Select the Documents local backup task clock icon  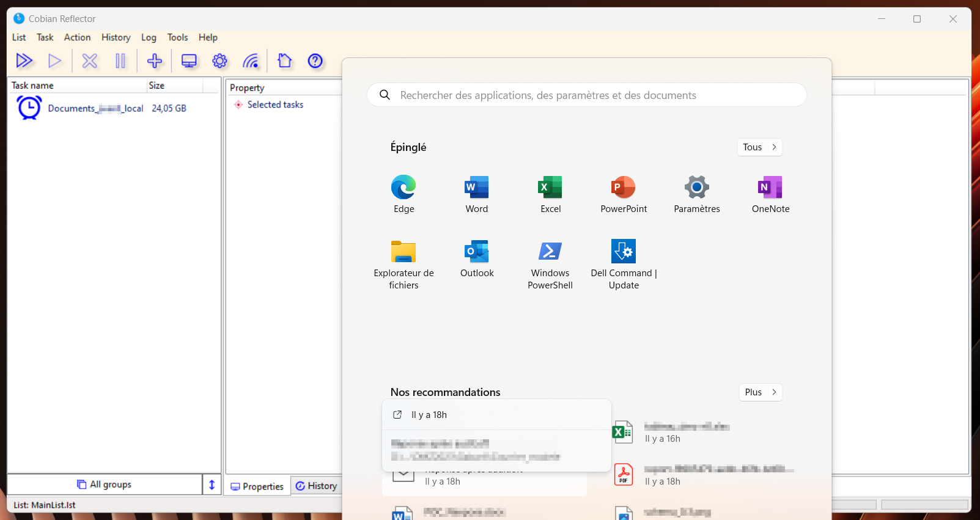click(x=29, y=108)
